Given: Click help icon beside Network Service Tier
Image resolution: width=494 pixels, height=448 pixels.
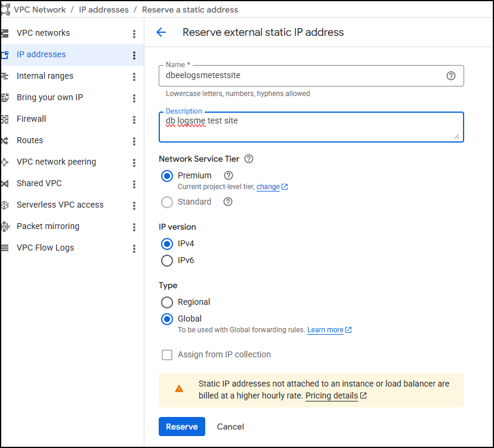Looking at the screenshot, I should (249, 159).
